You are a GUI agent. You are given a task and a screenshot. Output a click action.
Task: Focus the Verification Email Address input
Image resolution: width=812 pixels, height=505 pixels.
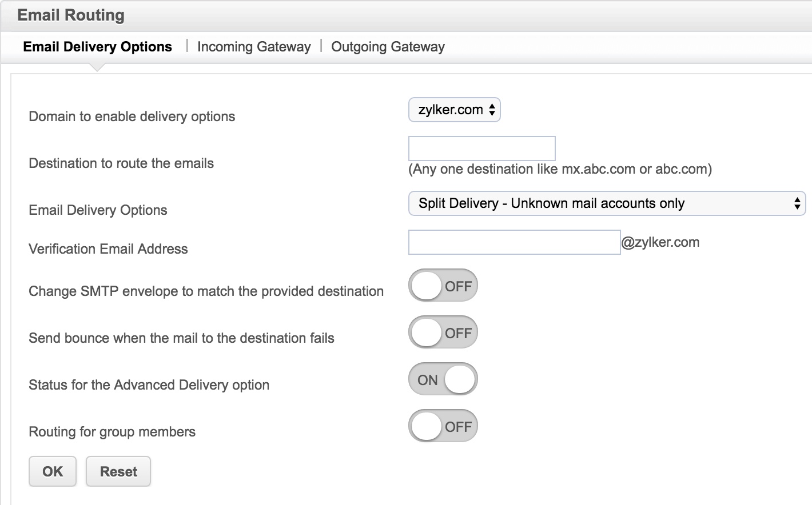[x=514, y=242]
